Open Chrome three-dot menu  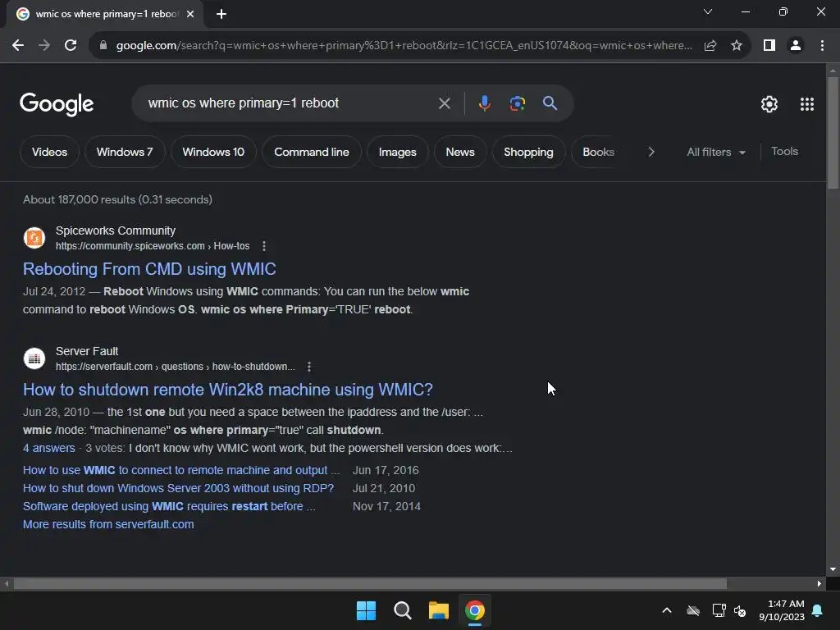pos(822,46)
